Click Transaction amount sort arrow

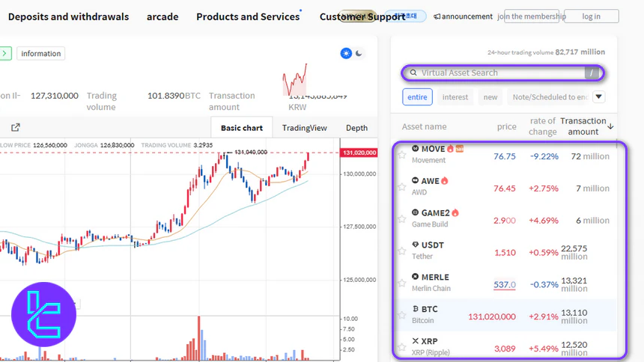pos(611,126)
